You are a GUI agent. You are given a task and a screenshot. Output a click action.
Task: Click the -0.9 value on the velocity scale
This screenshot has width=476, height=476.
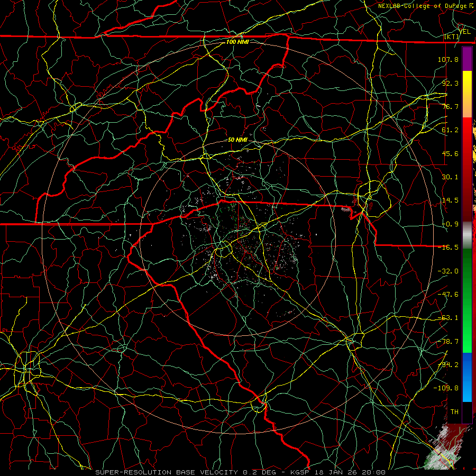click(x=450, y=224)
